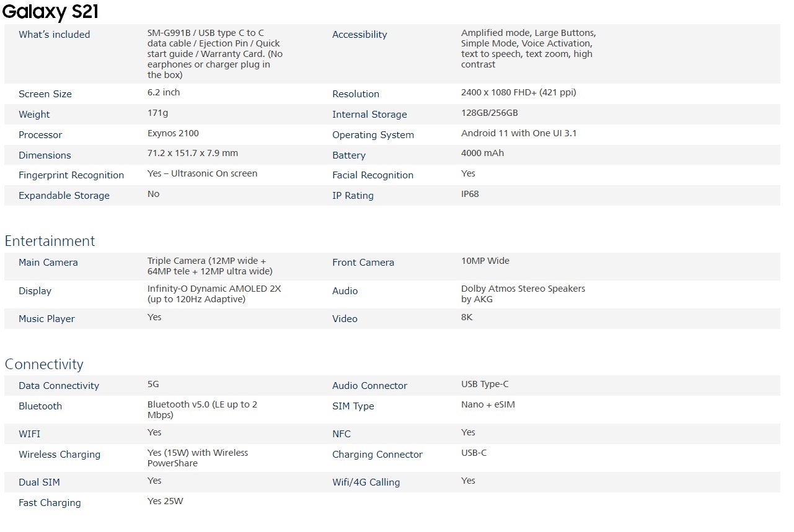The height and width of the screenshot is (532, 794).
Task: Click the "What's included" row label
Action: pos(54,35)
